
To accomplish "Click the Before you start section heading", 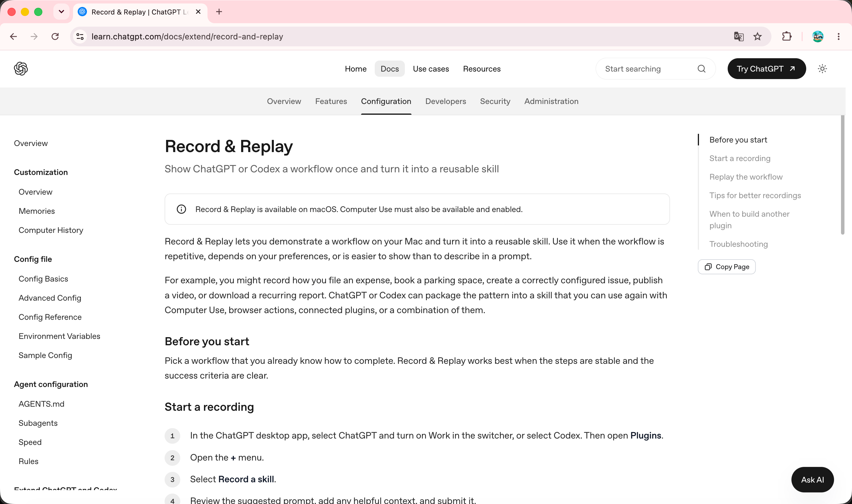I will pos(207,341).
